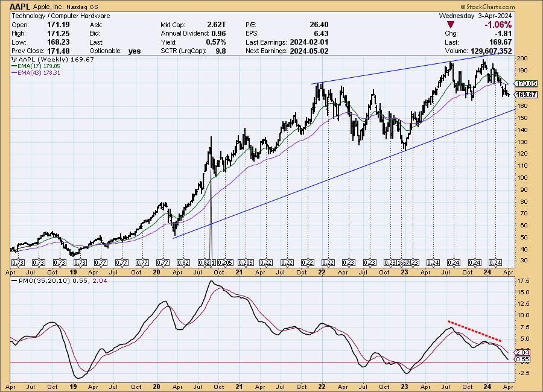Click the 'Apple, Inc.' company name
Image resolution: width=543 pixels, height=392 pixels.
48,7
